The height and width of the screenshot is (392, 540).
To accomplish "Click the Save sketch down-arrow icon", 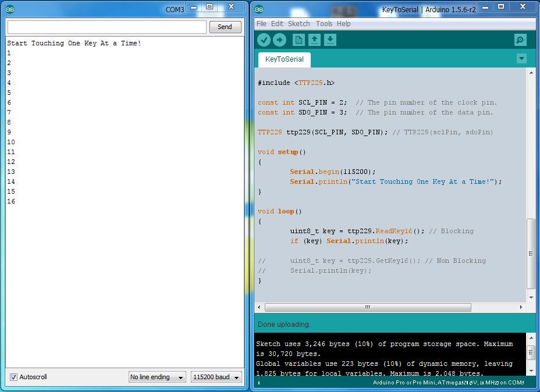I will pos(330,40).
